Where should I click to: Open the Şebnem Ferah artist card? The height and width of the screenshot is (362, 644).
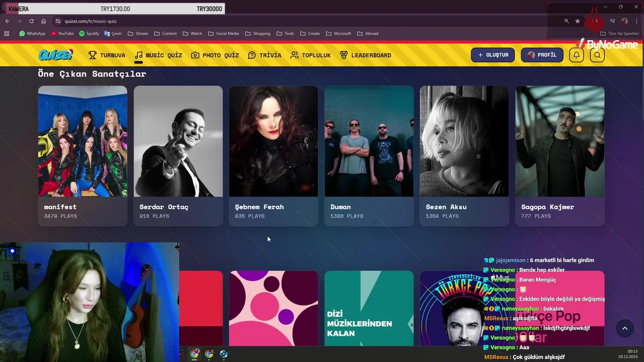273,156
